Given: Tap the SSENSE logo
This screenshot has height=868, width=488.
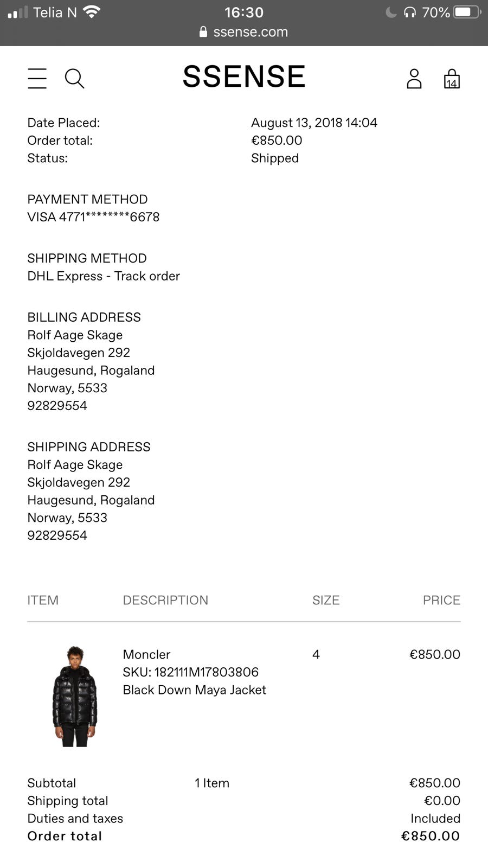Looking at the screenshot, I should point(244,76).
